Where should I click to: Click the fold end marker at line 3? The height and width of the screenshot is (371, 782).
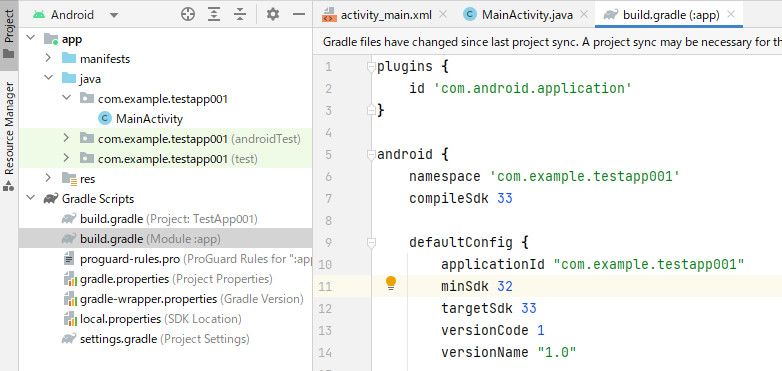pos(371,110)
